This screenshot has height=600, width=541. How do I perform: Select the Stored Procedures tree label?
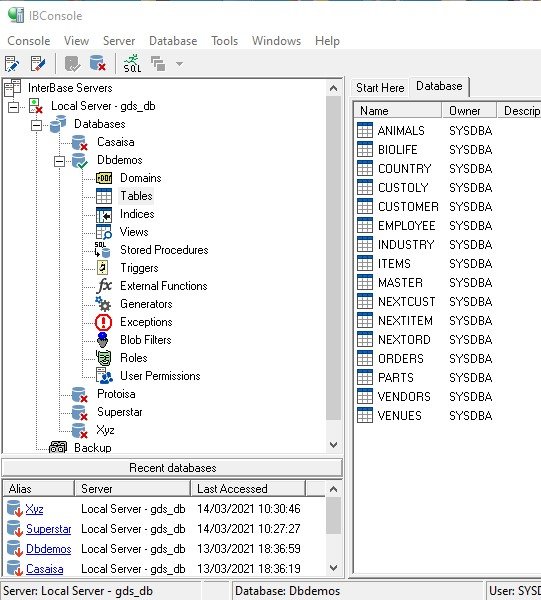[x=164, y=250]
